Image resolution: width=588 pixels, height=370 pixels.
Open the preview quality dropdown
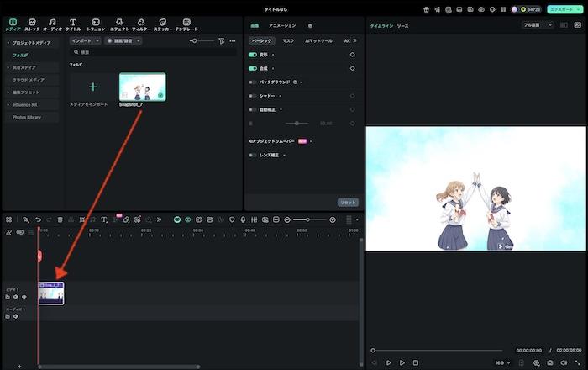(x=538, y=25)
